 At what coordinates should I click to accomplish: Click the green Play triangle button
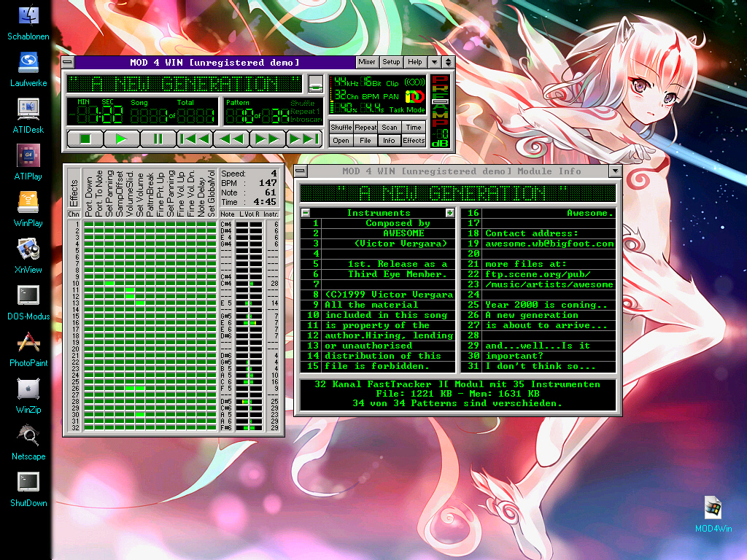tap(122, 139)
